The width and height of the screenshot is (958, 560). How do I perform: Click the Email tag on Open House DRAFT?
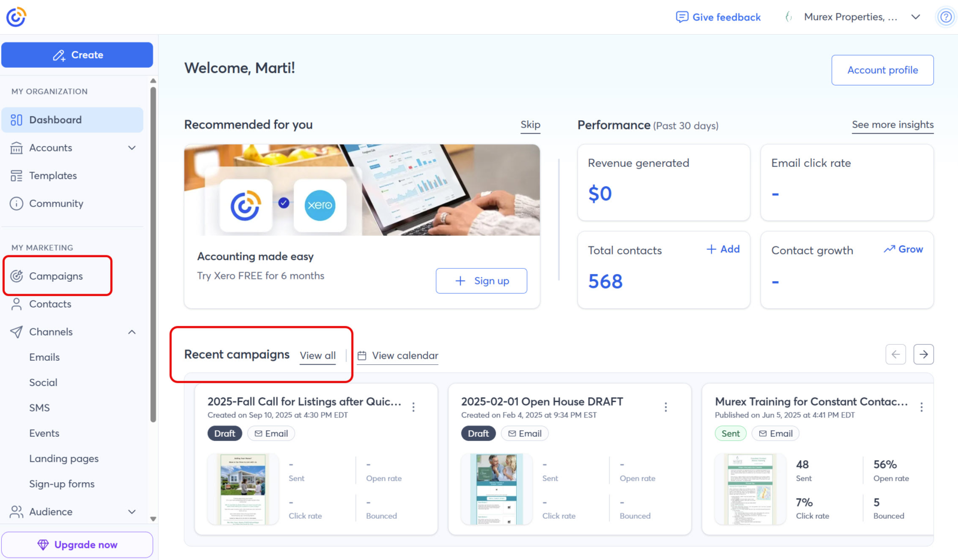525,434
